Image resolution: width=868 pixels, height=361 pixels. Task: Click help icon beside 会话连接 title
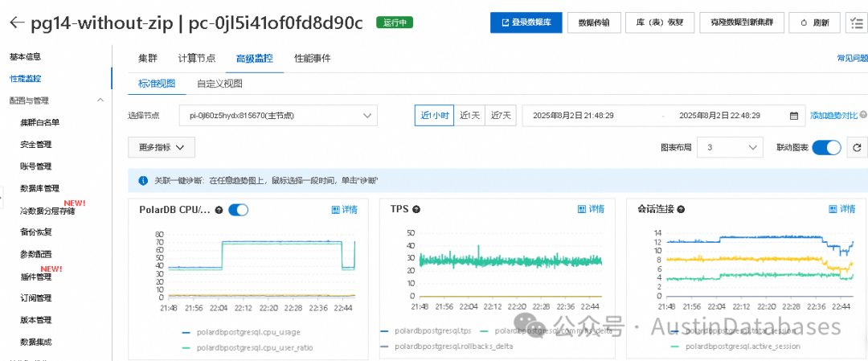coord(681,209)
